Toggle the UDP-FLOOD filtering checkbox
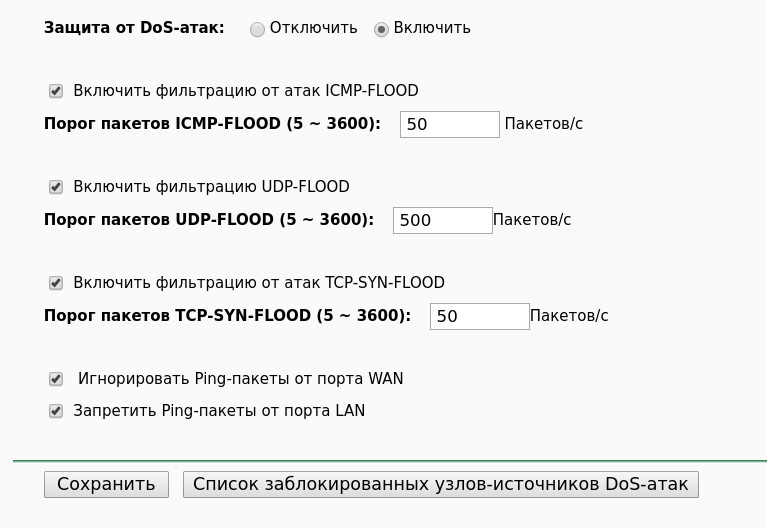 click(56, 187)
